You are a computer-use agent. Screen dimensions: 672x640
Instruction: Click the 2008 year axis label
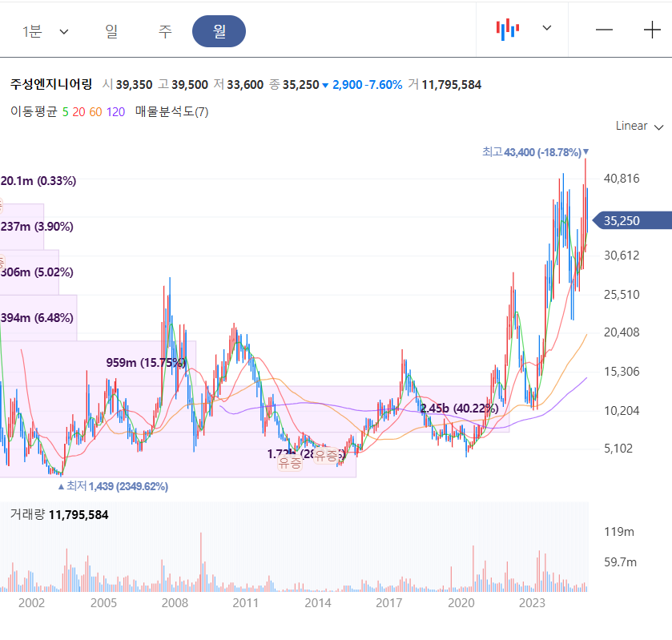click(175, 602)
